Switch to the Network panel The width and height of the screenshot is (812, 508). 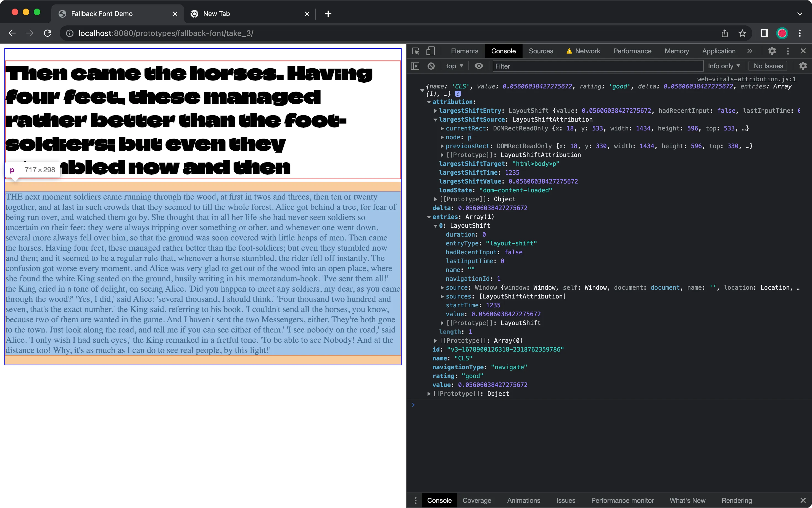pyautogui.click(x=587, y=51)
